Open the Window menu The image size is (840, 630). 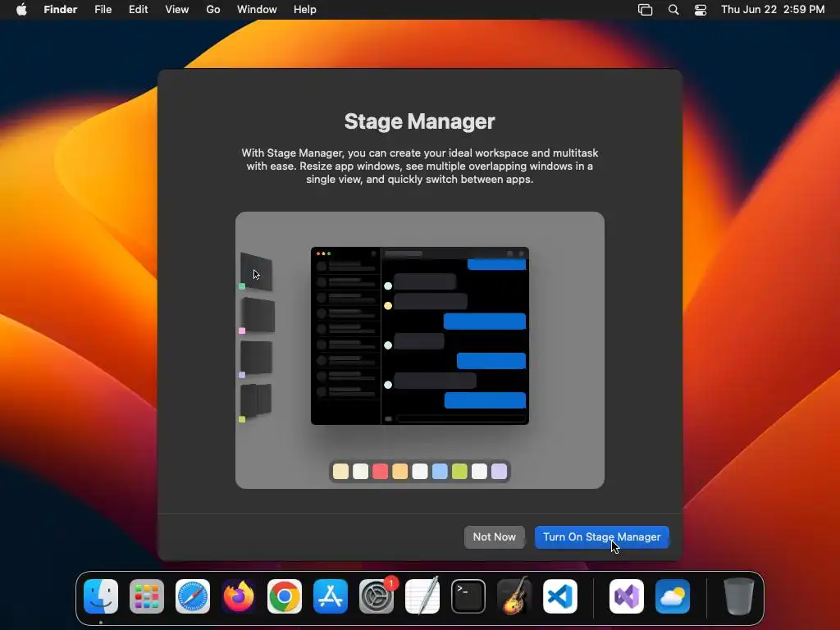pos(257,9)
